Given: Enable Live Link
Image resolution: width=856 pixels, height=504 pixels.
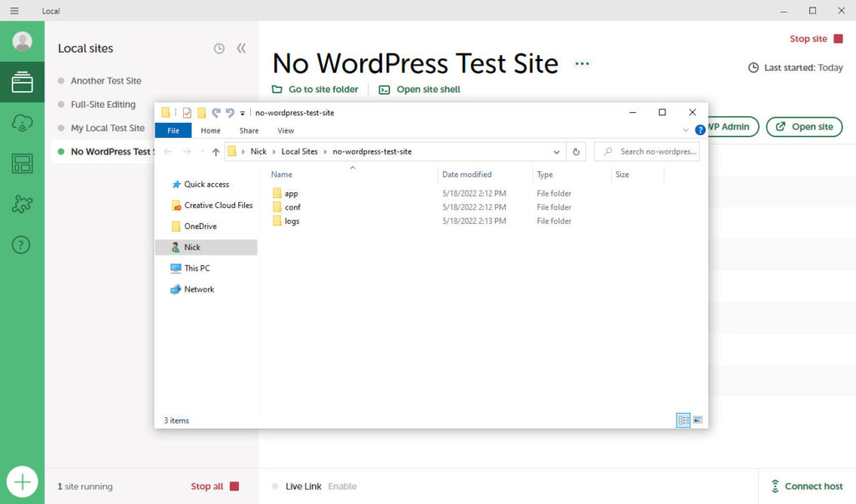Looking at the screenshot, I should coord(342,486).
